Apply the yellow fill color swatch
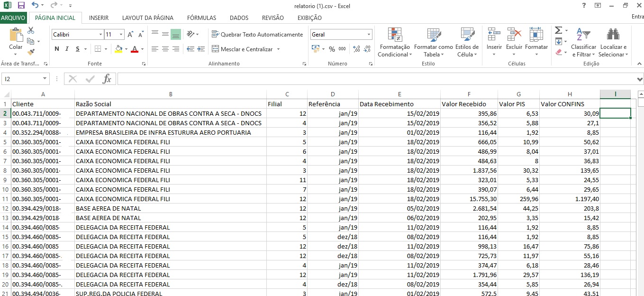644x296 pixels. [118, 49]
